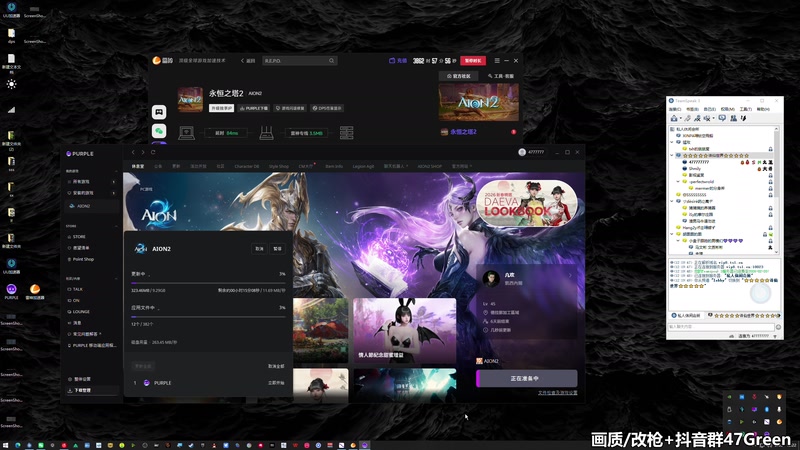Open the DAEVA LOOKBOOK banner
Screen dimensions: 800x450
point(527,203)
